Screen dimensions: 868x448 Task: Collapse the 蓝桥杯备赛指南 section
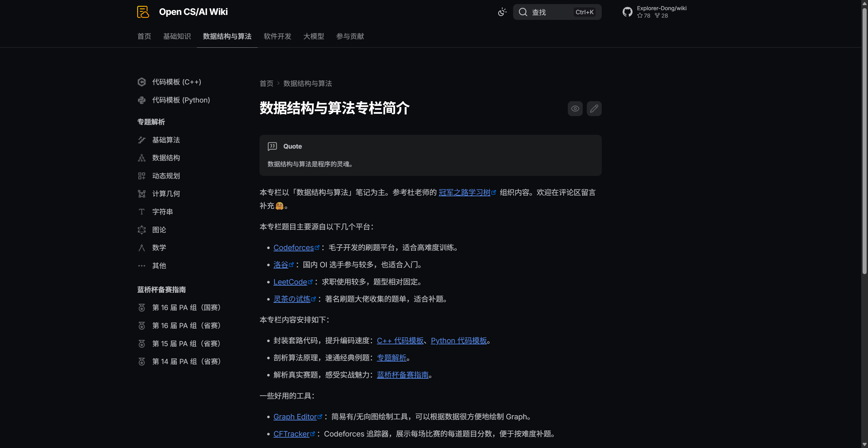pos(161,289)
